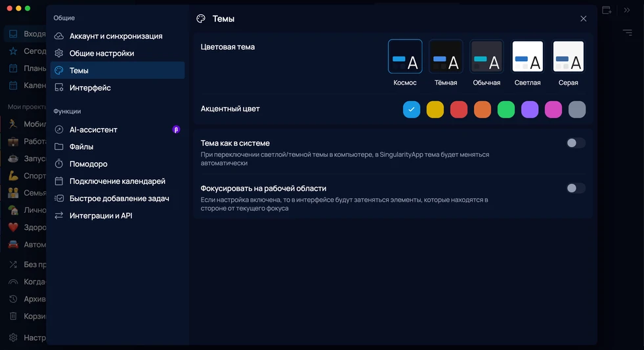Image resolution: width=644 pixels, height=350 pixels.
Task: Choose the pink accent color
Action: pyautogui.click(x=553, y=109)
